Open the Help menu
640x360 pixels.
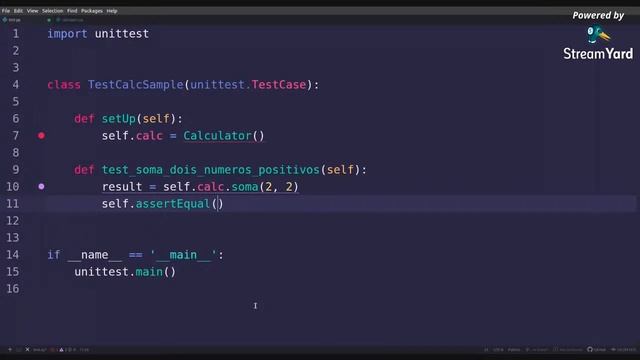click(x=112, y=11)
